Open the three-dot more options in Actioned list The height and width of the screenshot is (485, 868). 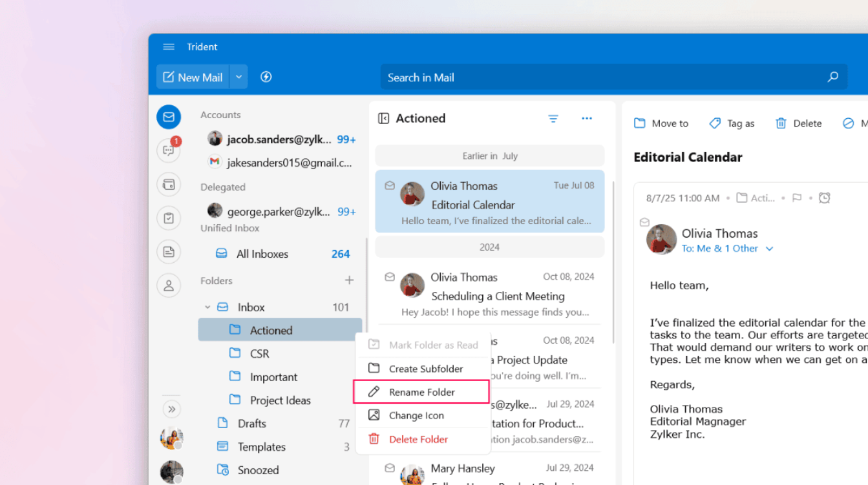click(x=587, y=118)
